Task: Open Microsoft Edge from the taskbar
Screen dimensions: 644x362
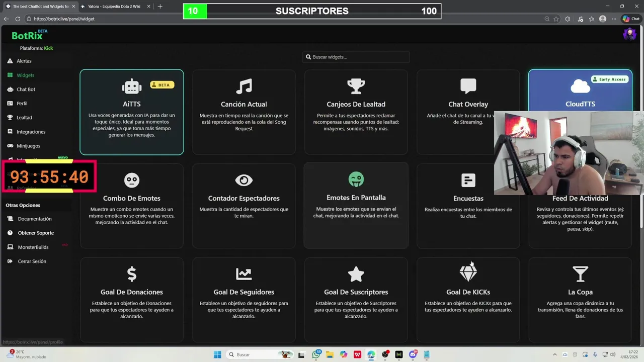Action: click(x=371, y=354)
